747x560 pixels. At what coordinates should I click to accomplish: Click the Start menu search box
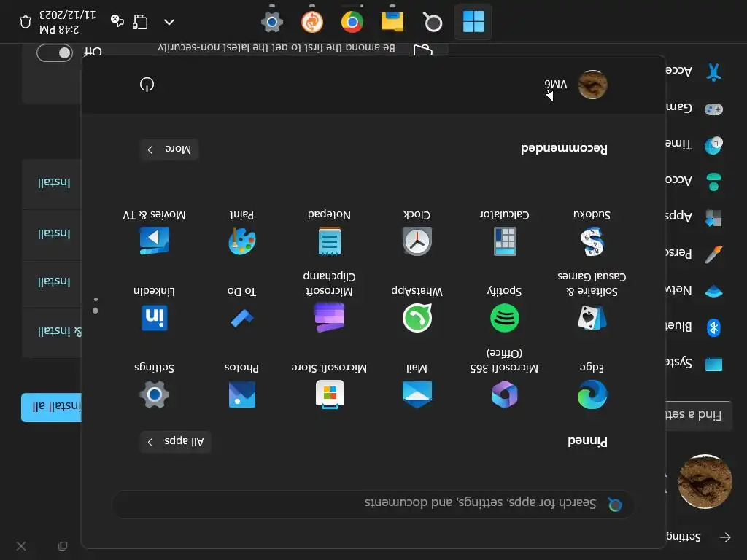click(x=373, y=504)
